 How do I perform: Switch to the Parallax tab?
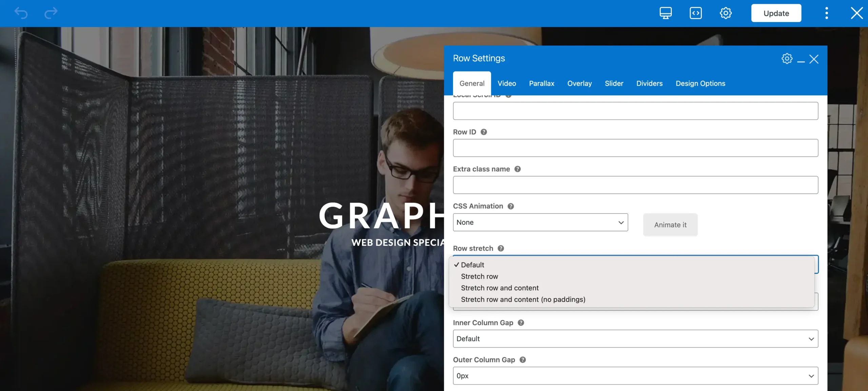coord(541,83)
